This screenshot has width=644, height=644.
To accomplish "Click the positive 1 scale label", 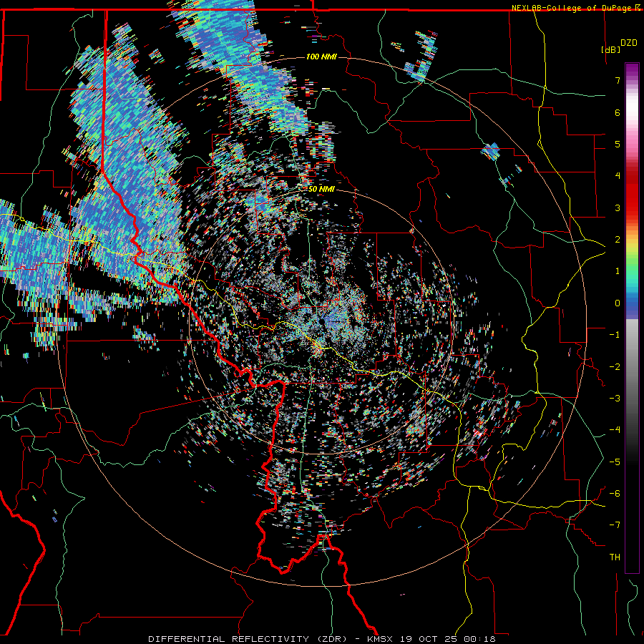I will click(x=618, y=271).
